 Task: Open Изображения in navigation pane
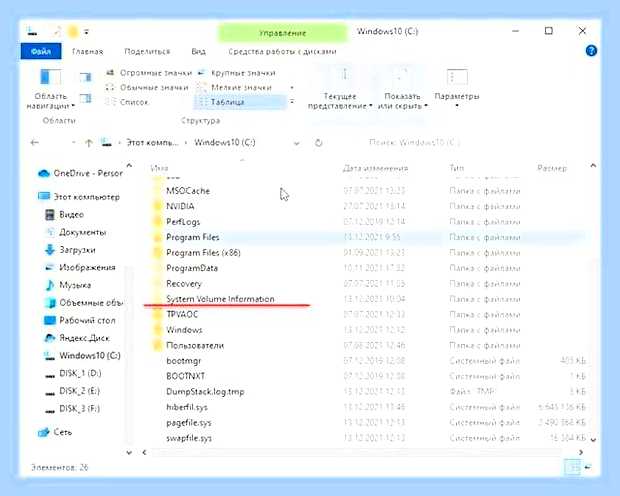(80, 267)
